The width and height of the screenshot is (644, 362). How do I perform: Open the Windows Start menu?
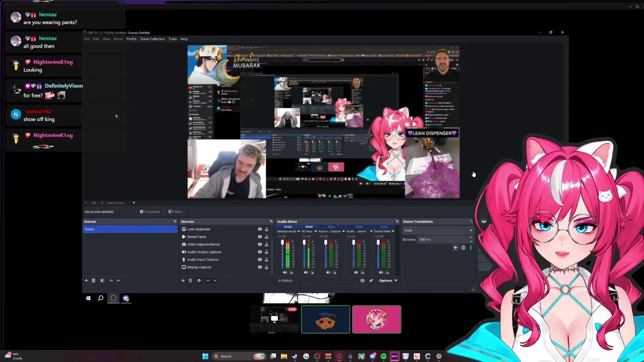205,356
